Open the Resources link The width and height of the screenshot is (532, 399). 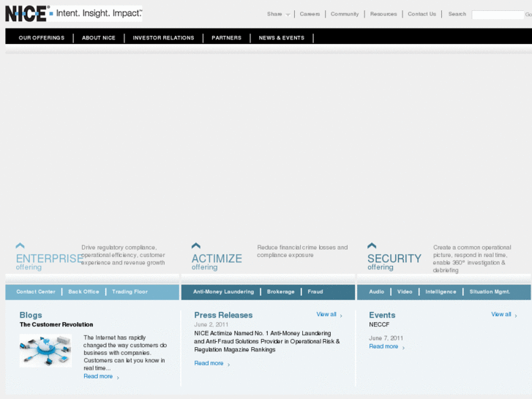tap(383, 14)
